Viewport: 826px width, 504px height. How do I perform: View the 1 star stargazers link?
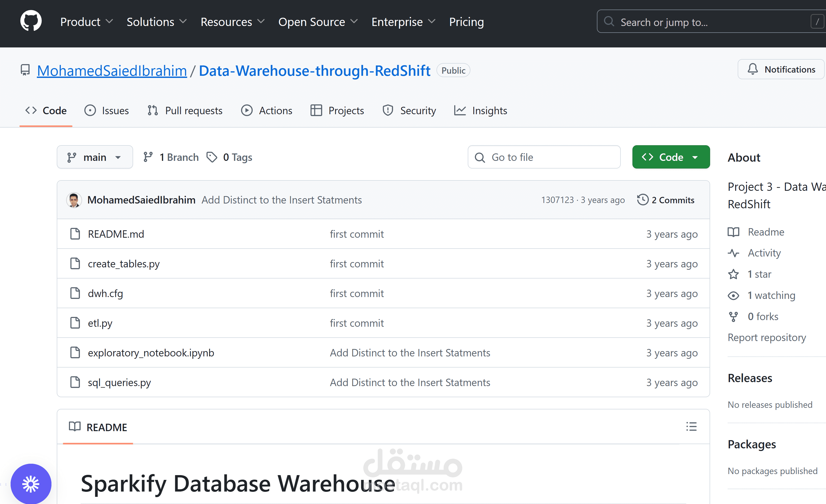click(x=750, y=274)
